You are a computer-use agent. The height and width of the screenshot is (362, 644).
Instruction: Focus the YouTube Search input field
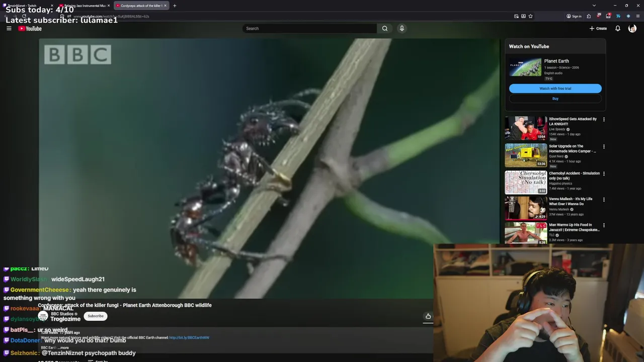click(x=309, y=29)
